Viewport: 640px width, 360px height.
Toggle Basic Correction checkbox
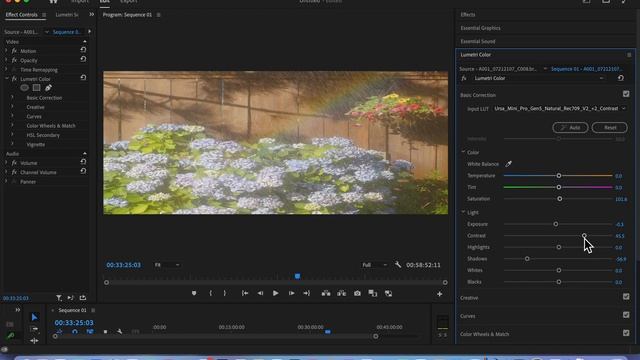pyautogui.click(x=626, y=94)
